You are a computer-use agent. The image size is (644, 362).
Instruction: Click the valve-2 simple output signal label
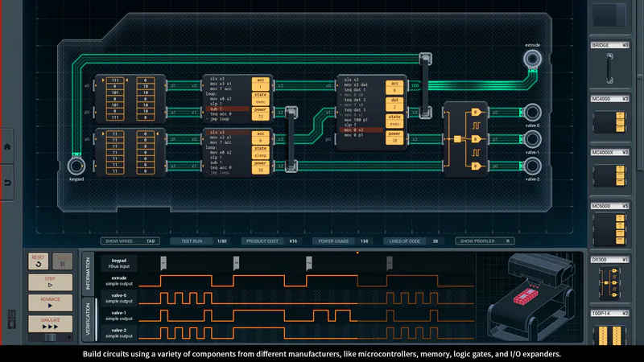coord(119,333)
